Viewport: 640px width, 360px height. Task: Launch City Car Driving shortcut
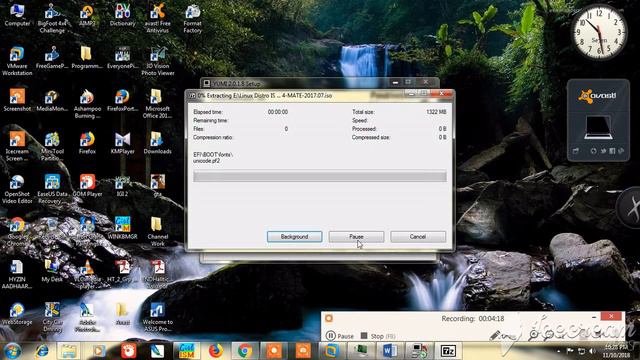52,317
